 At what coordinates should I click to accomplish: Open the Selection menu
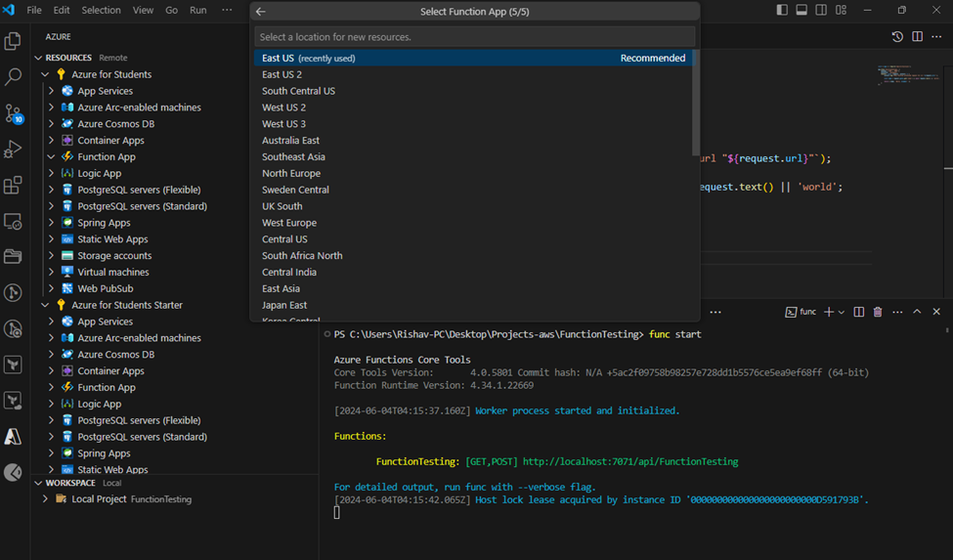[x=101, y=10]
